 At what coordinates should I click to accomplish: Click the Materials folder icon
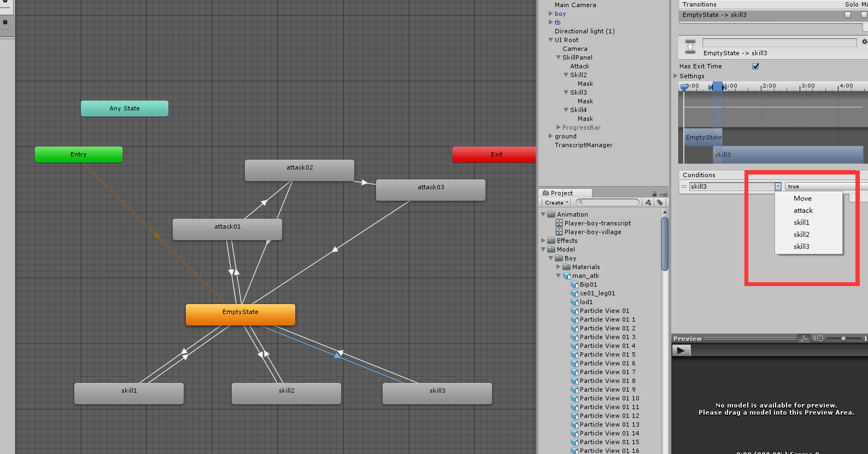566,267
